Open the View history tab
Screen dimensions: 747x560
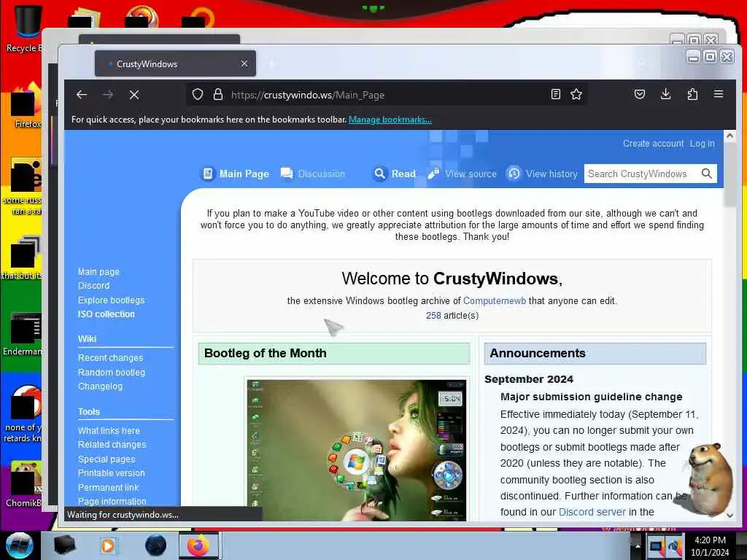(x=542, y=174)
